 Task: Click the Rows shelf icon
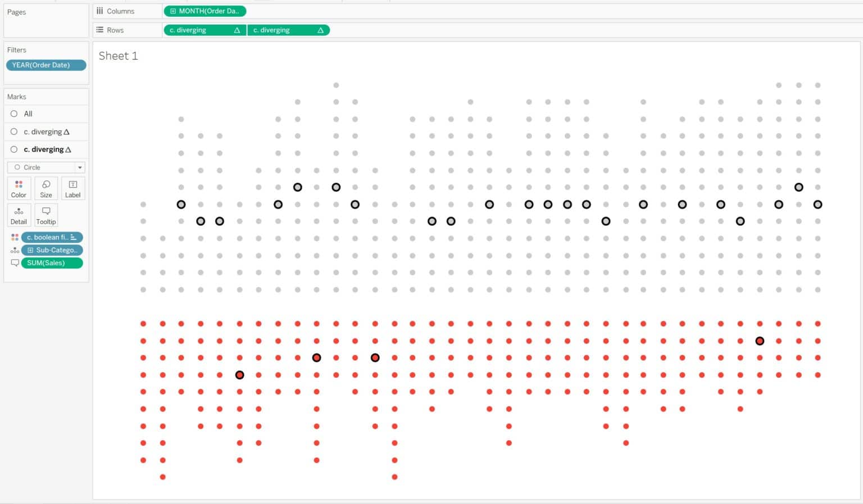[99, 30]
